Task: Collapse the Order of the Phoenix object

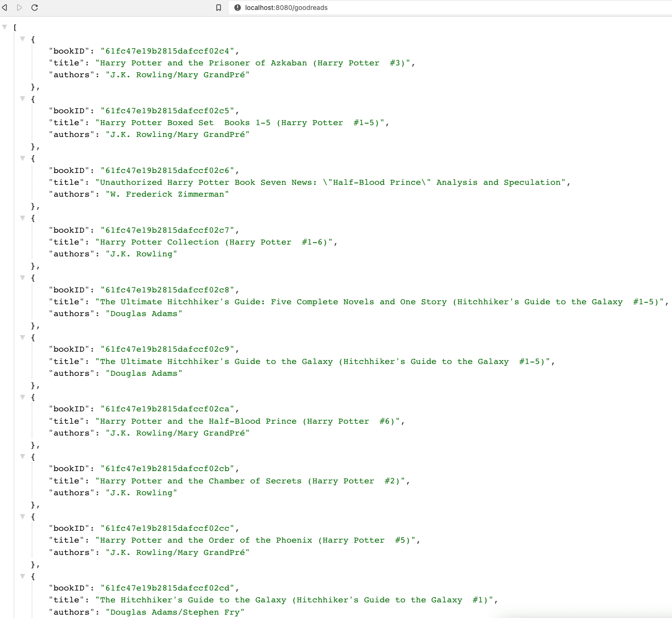Action: click(x=22, y=517)
